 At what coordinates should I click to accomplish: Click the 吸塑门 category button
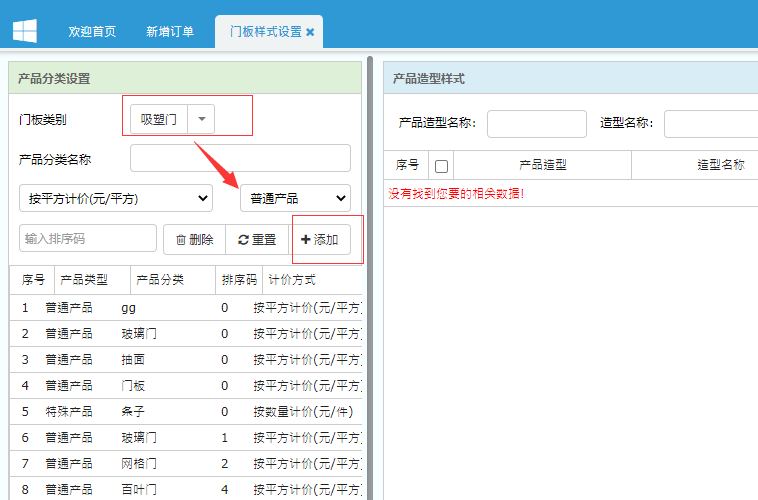(x=159, y=119)
